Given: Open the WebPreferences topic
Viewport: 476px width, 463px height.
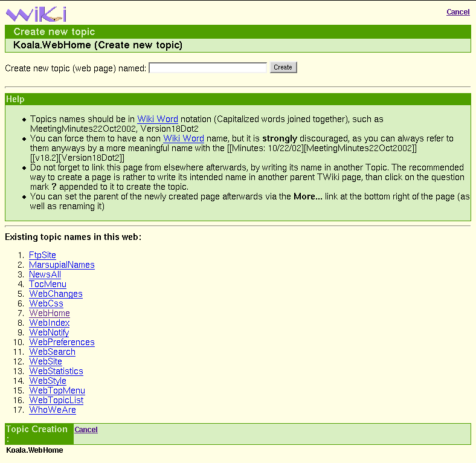Looking at the screenshot, I should point(62,342).
